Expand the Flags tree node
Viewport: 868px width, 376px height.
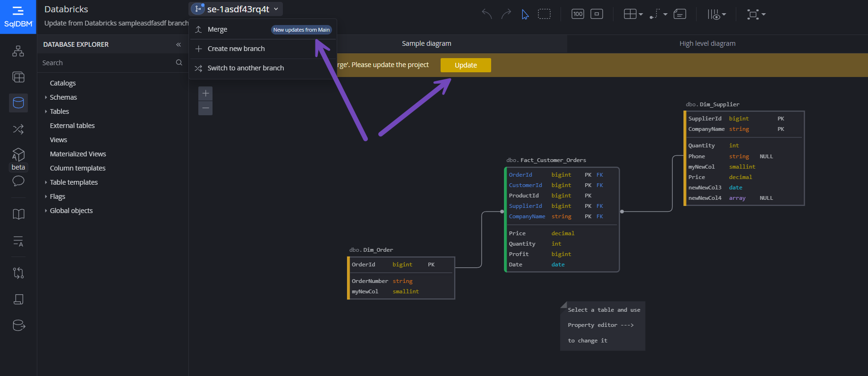click(46, 197)
